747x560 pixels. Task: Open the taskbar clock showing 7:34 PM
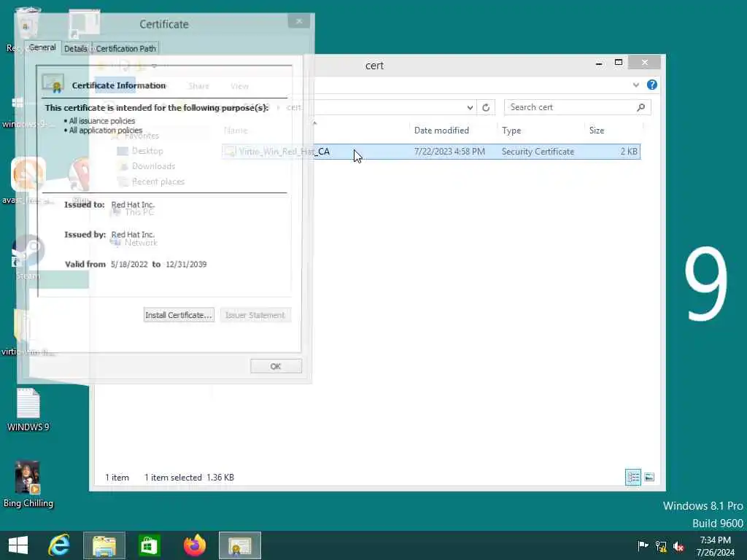point(715,545)
